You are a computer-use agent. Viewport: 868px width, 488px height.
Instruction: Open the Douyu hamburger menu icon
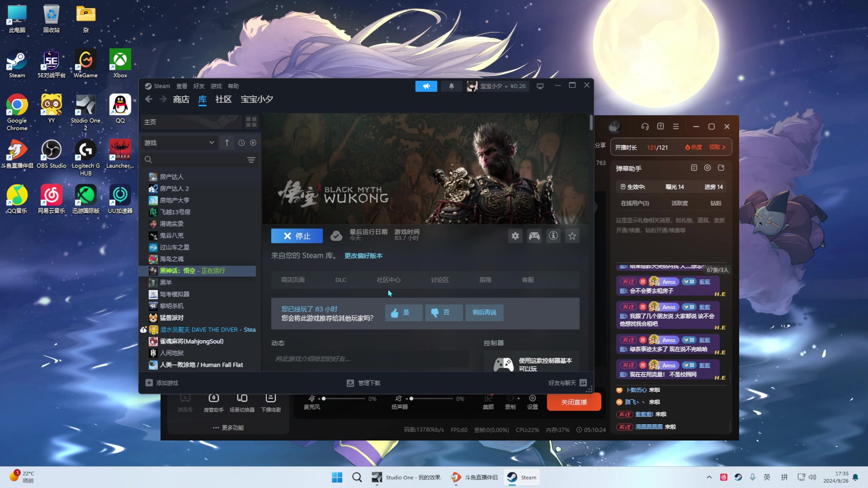[x=676, y=127]
